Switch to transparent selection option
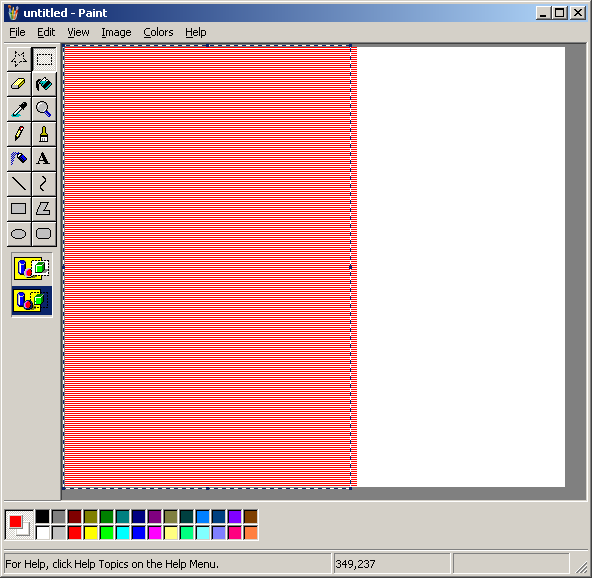Screen dimensions: 592x578 tap(32, 301)
